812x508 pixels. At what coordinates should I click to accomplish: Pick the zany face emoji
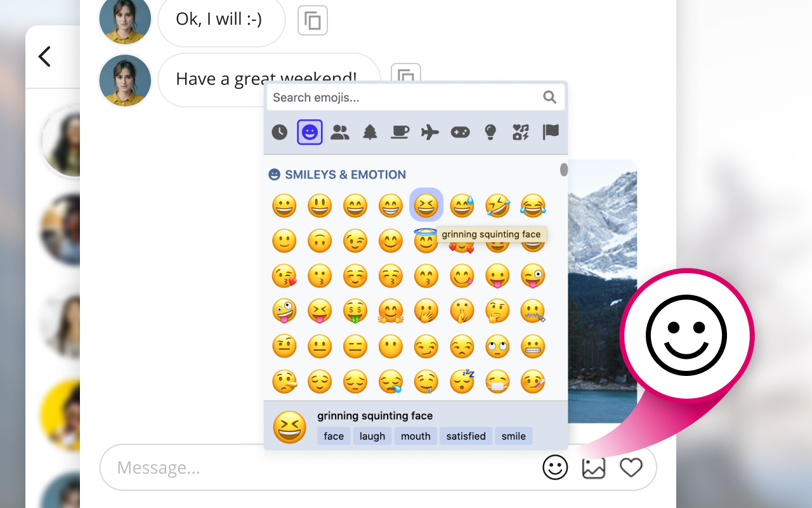(284, 311)
